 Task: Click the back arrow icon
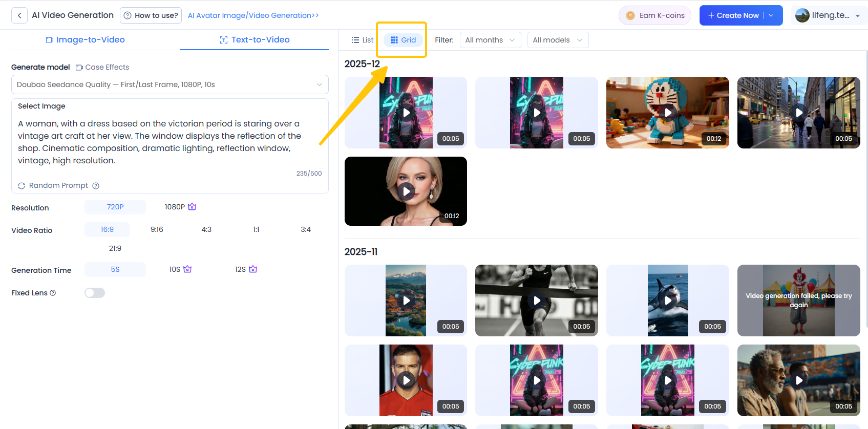19,15
